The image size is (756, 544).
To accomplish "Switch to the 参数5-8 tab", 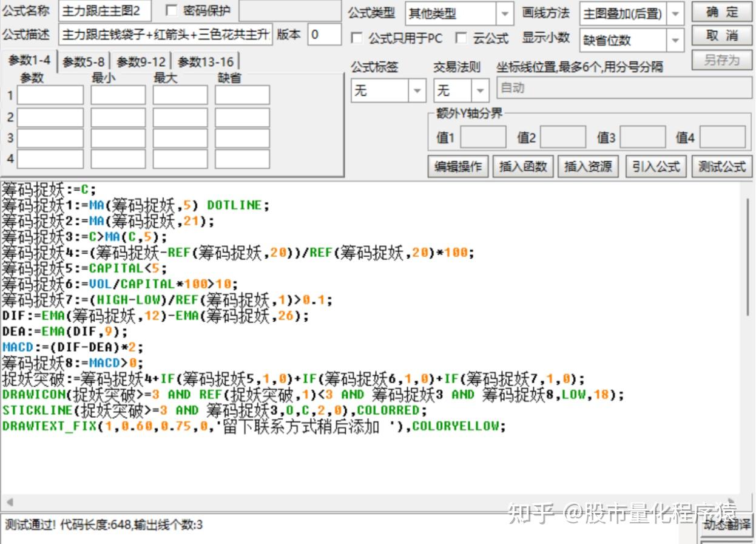I will 83,61.
